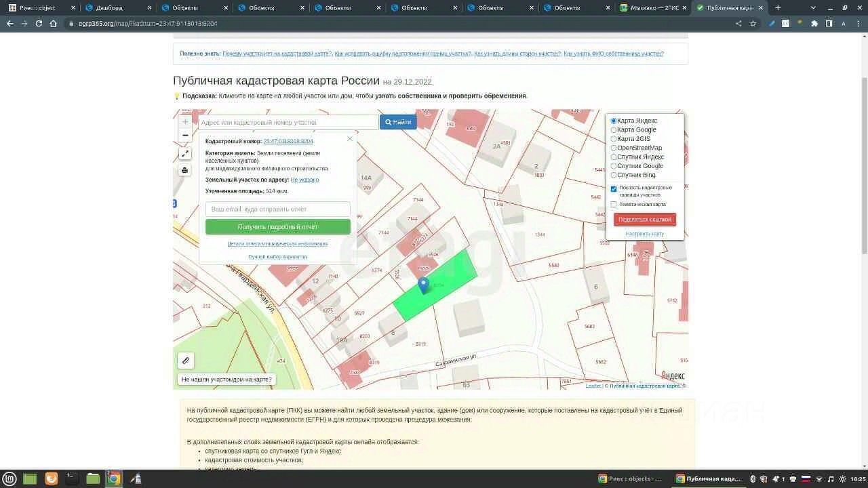Switch to the first Объекты tab
The height and width of the screenshot is (488, 868).
pyautogui.click(x=195, y=7)
